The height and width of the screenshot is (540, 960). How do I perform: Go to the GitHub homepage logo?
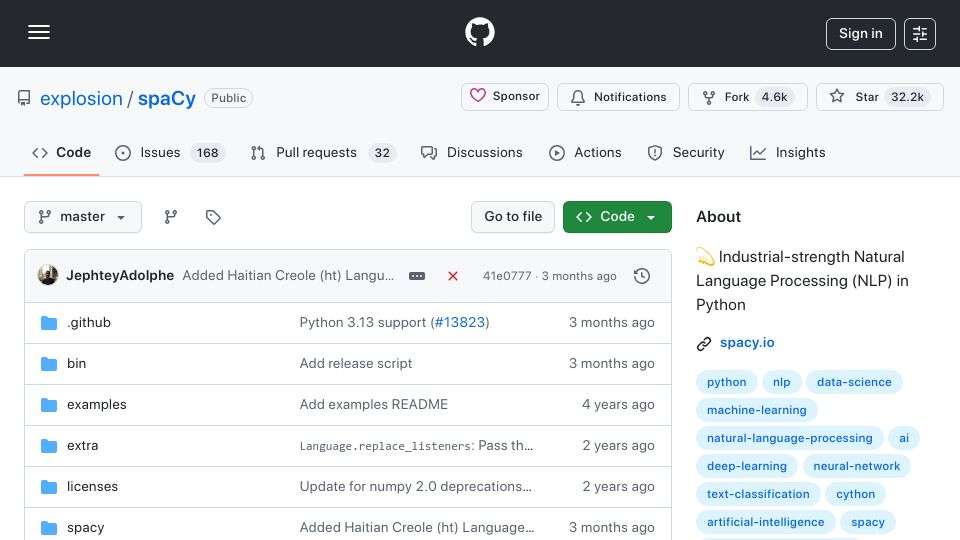[479, 32]
